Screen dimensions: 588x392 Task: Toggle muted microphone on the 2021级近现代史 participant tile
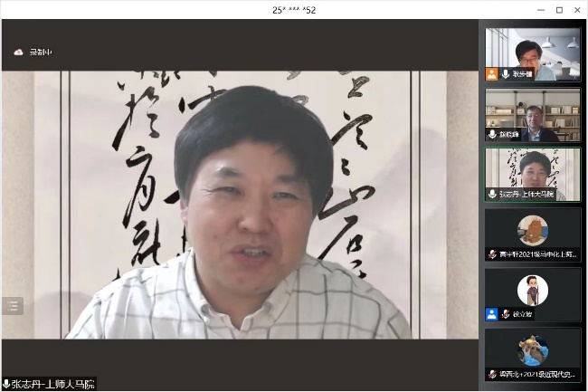(x=493, y=373)
